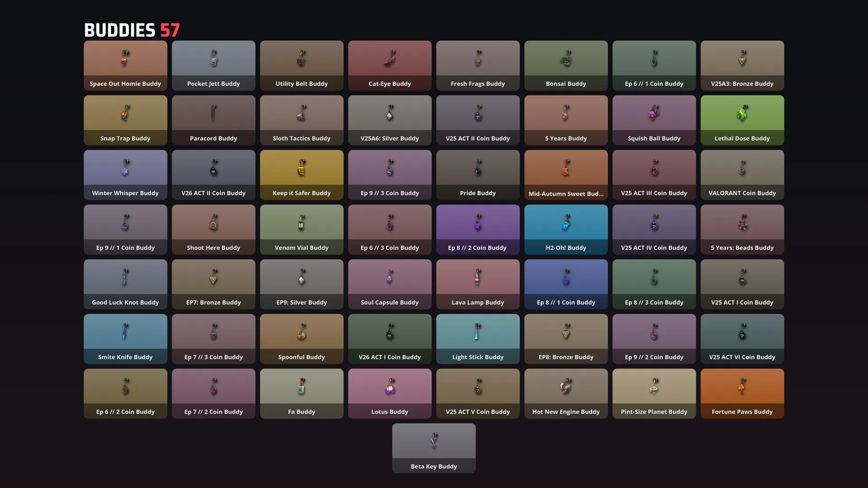Select the Winter Whisper Buddy snowflake icon
The height and width of the screenshot is (488, 868).
[125, 168]
